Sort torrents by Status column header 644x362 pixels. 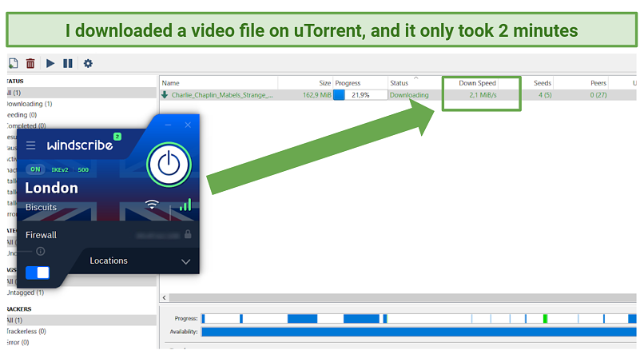(399, 83)
